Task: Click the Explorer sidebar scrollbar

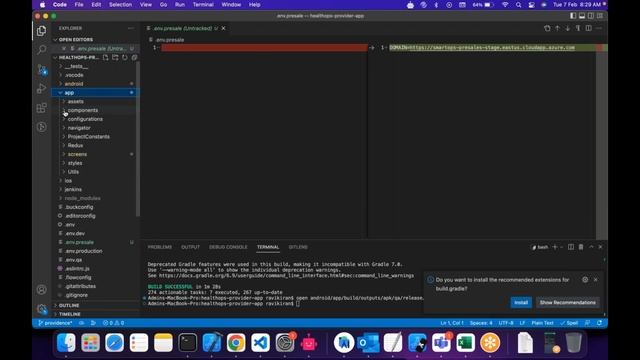Action: click(x=138, y=139)
